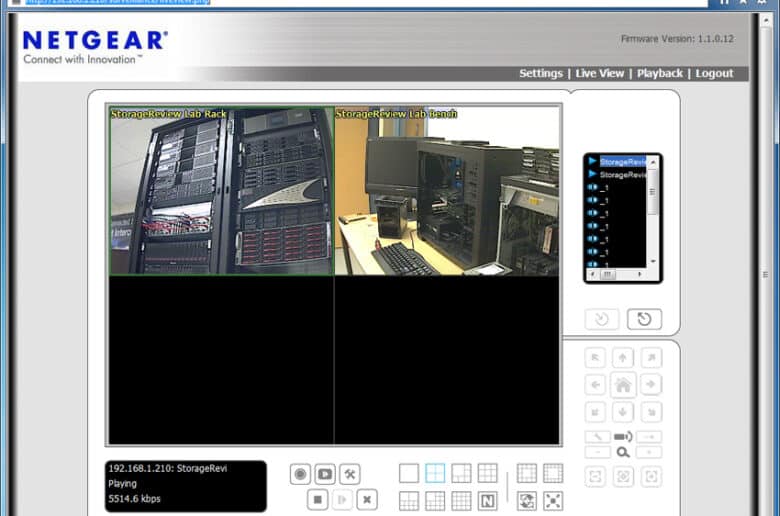780x516 pixels.
Task: Go to Live View
Action: pyautogui.click(x=599, y=74)
